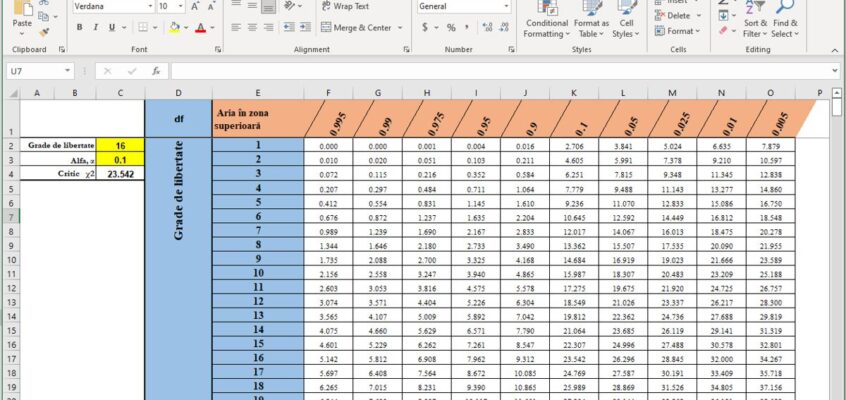Viewport: 846px width, 400px height.
Task: Click the Paste clipboard icon
Action: point(22,8)
